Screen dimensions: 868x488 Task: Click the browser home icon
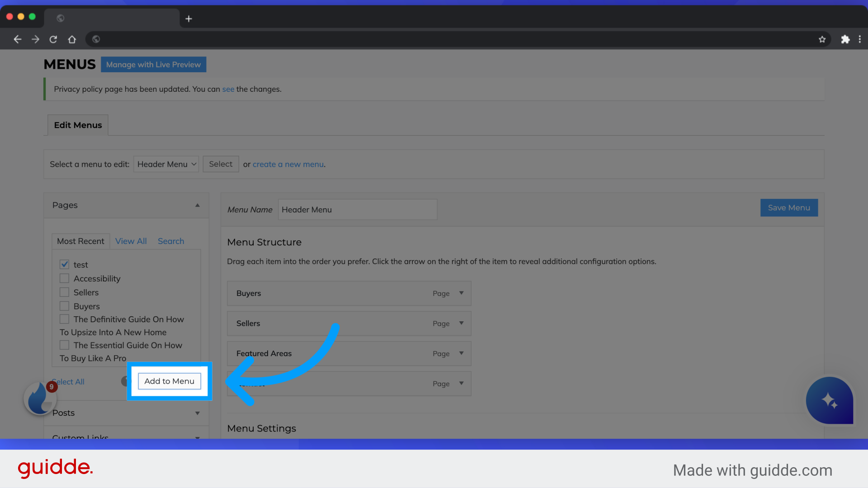pyautogui.click(x=72, y=39)
